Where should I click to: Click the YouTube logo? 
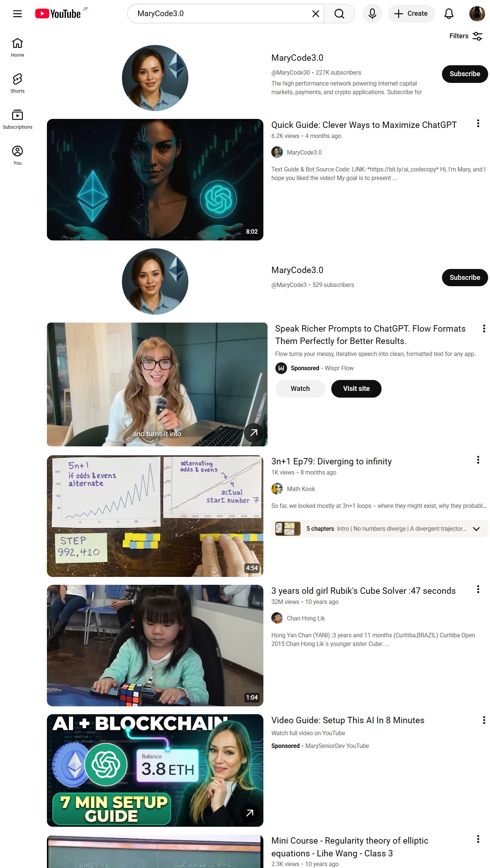pos(58,14)
